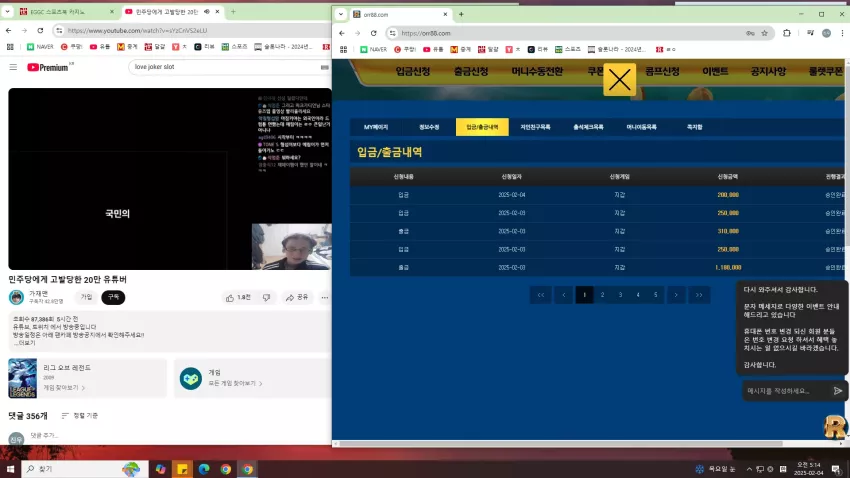Open the YouTube hamburger guide menu

tap(13, 67)
